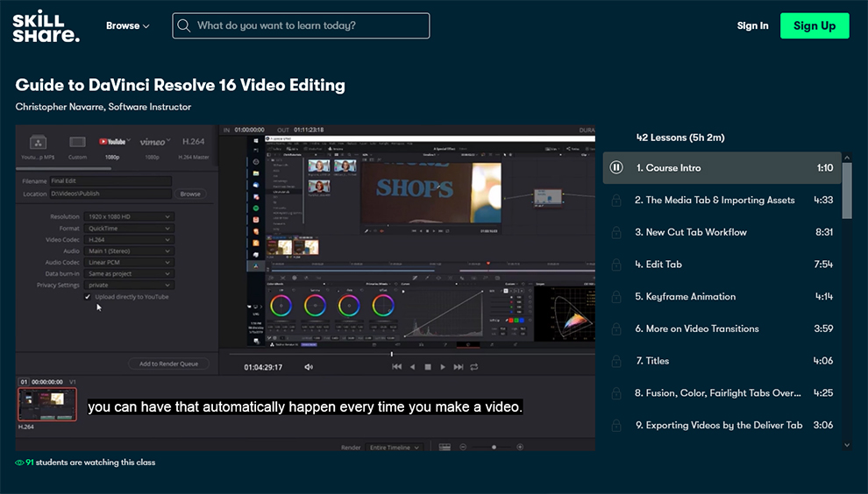
Task: Click the stop button in viewer transport
Action: tap(427, 367)
